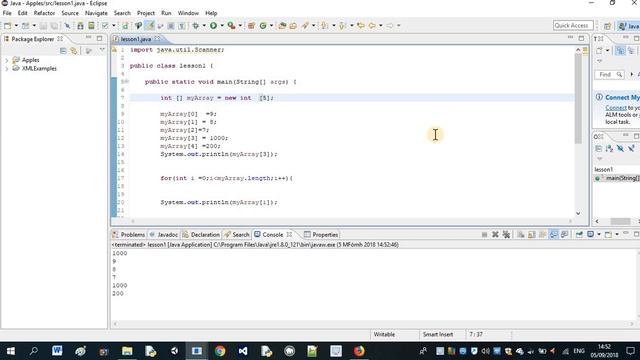The height and width of the screenshot is (360, 640).
Task: Click the editor scroll down arrow
Action: click(578, 213)
